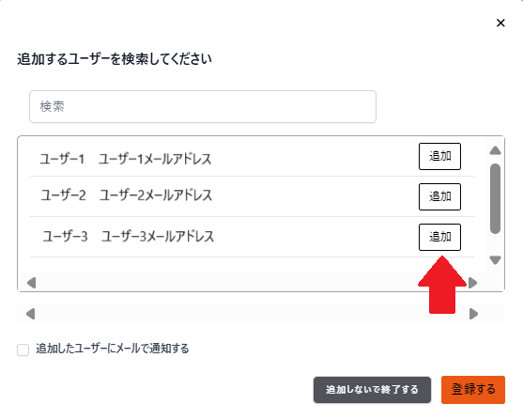Click the lower horizontal scrollbar's right arrow
The width and height of the screenshot is (523, 420).
pyautogui.click(x=473, y=314)
